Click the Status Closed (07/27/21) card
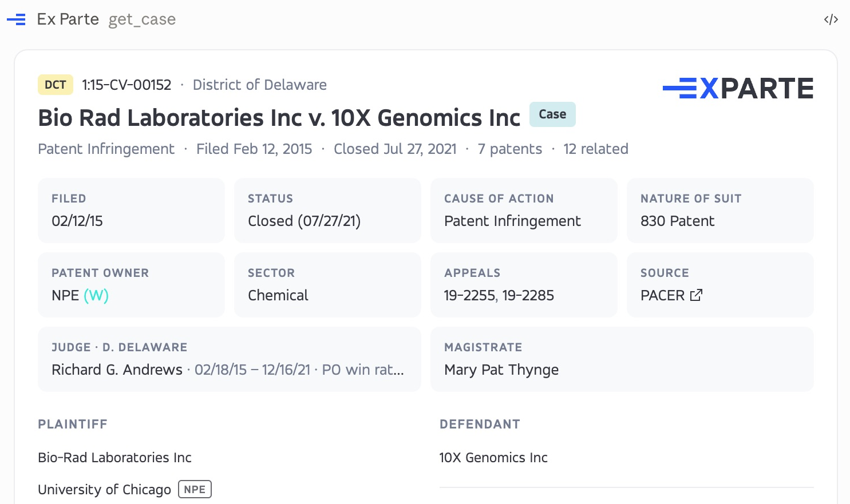Viewport: 850px width, 504px height. click(327, 211)
